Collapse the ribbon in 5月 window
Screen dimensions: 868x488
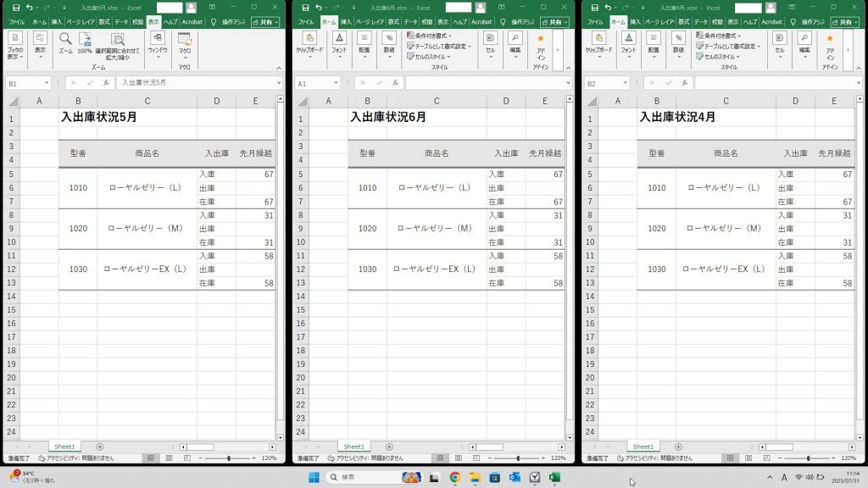279,68
